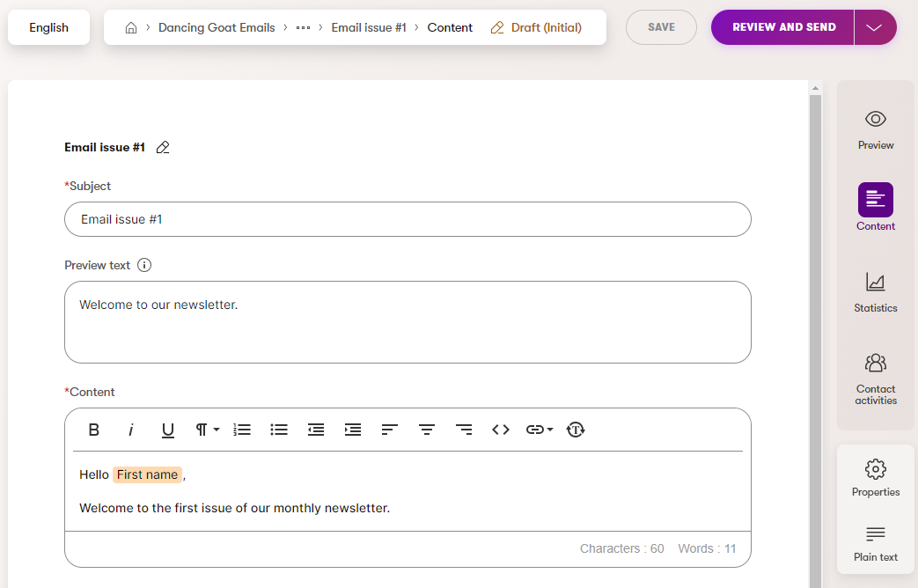Click the Save button
The height and width of the screenshot is (588, 918).
662,27
